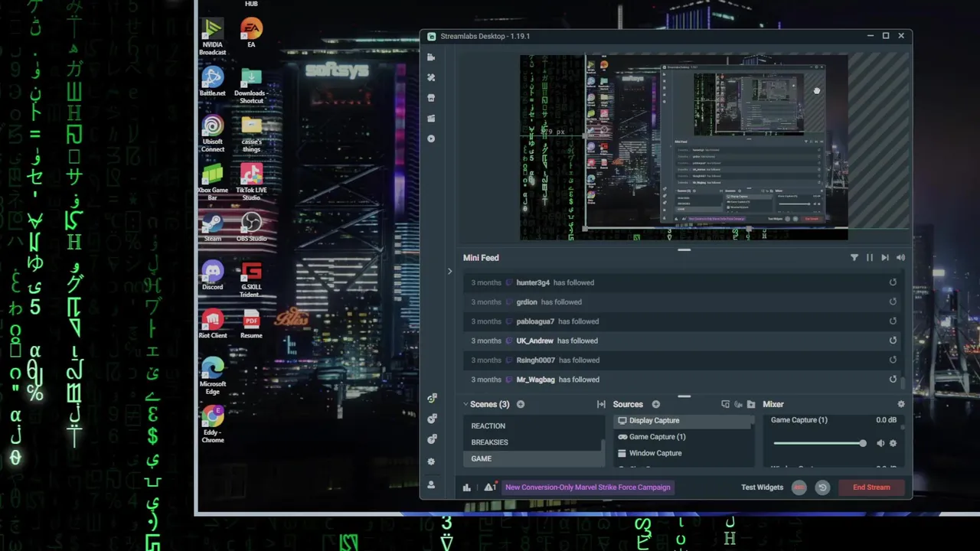This screenshot has width=980, height=551.
Task: Replay the Rsingh0007 follow alert
Action: point(893,360)
